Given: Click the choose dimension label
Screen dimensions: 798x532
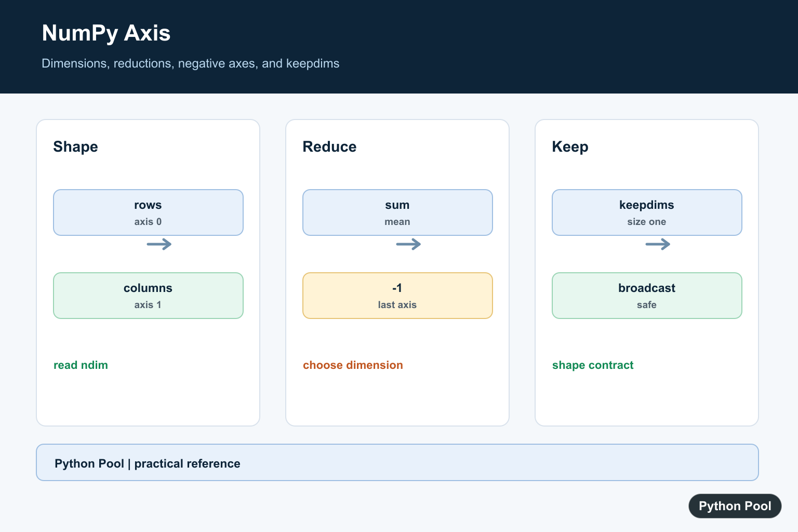Looking at the screenshot, I should [353, 365].
